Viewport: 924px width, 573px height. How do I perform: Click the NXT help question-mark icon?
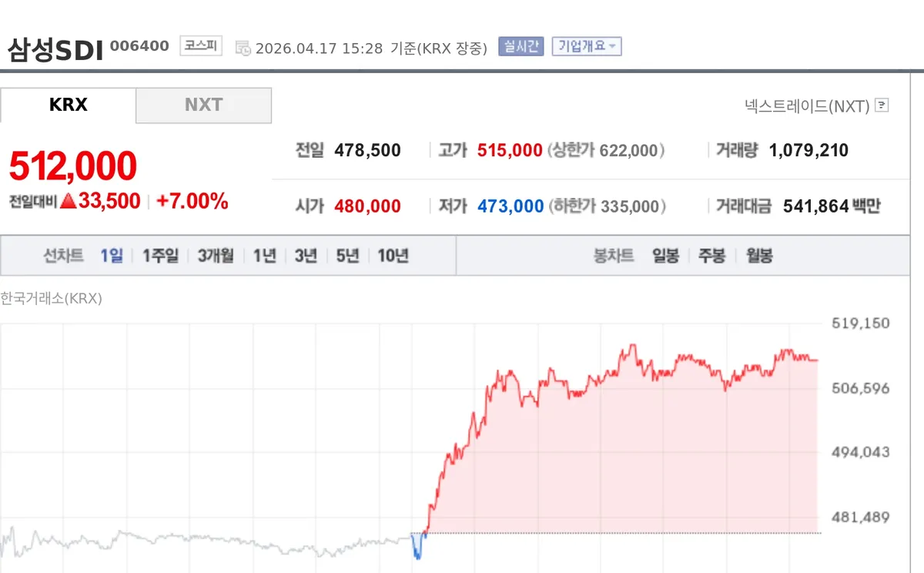pos(882,106)
